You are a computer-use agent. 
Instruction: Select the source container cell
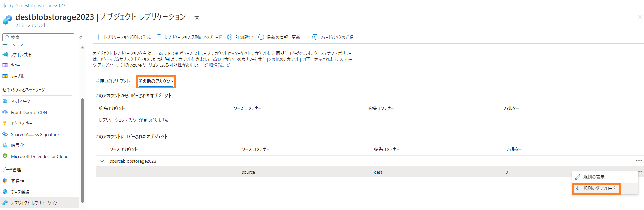[x=249, y=172]
